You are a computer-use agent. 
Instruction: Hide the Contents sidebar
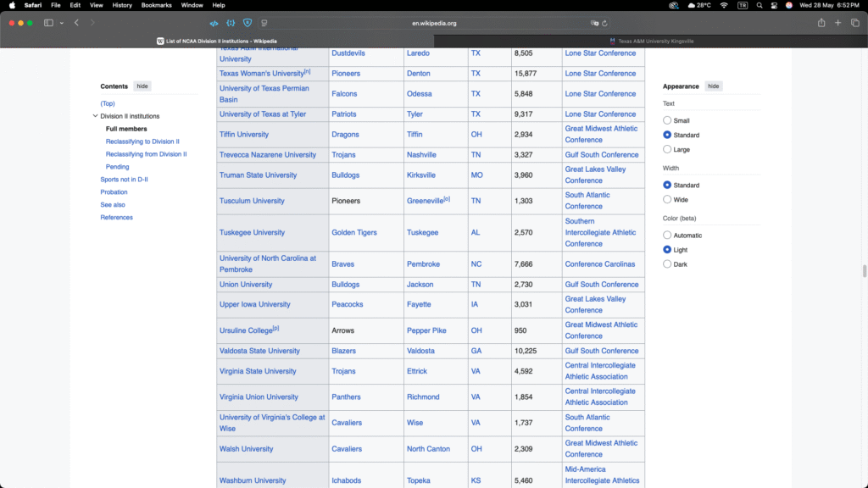pos(142,86)
